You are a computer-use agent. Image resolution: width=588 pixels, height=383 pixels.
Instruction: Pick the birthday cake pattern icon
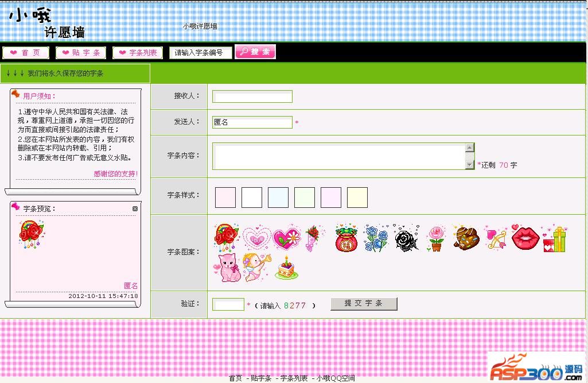pyautogui.click(x=286, y=268)
